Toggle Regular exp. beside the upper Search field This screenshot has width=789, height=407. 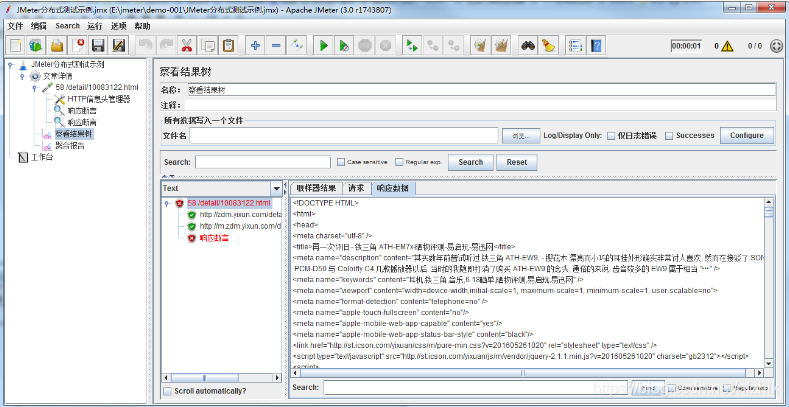point(399,162)
